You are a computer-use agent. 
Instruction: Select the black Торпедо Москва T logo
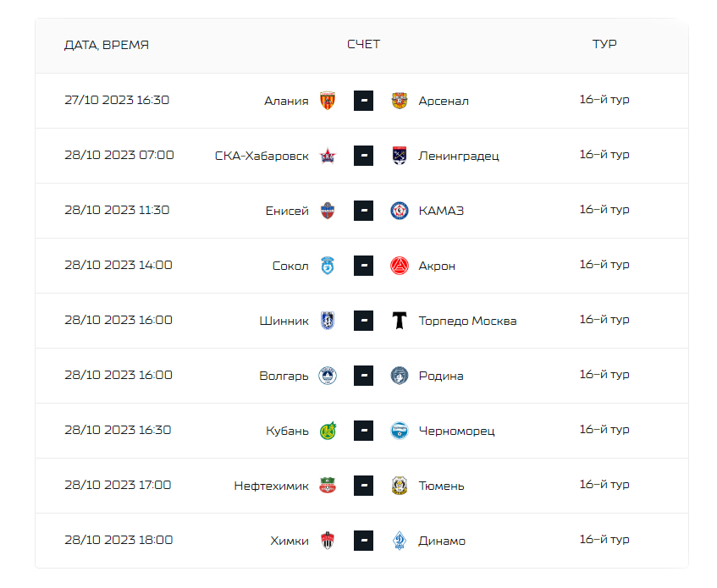(x=400, y=321)
